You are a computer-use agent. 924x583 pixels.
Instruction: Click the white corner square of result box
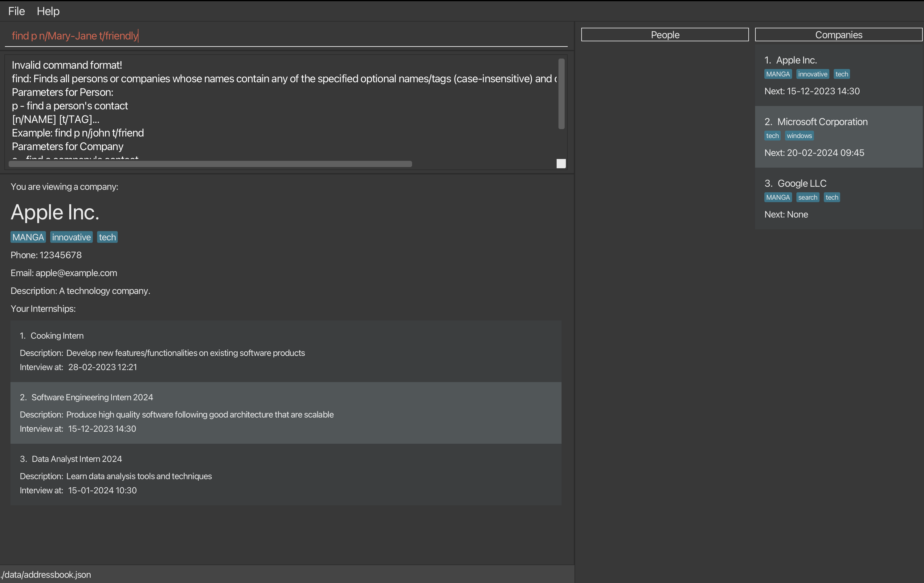(x=561, y=164)
